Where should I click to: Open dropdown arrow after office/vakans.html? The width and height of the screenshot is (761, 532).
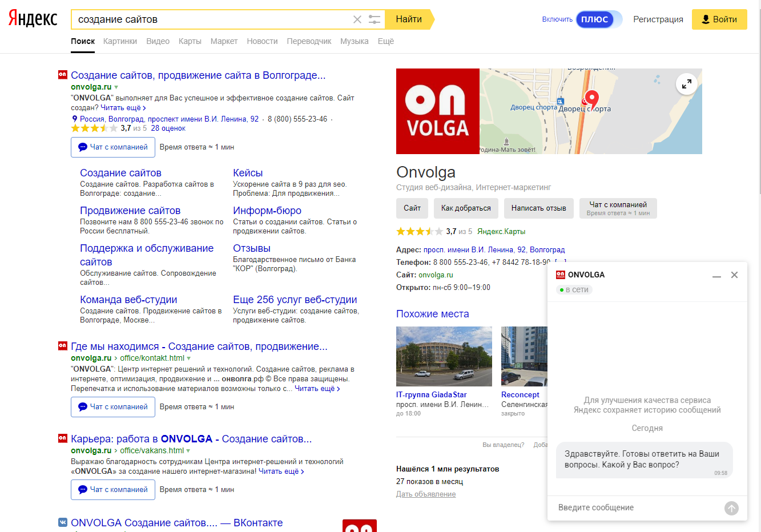point(188,451)
